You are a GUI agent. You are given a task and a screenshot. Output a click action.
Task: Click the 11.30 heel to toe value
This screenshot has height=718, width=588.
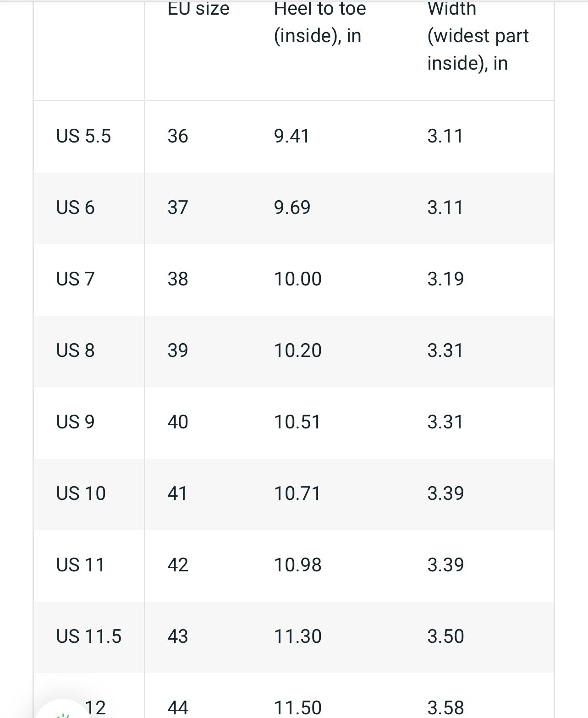click(297, 636)
